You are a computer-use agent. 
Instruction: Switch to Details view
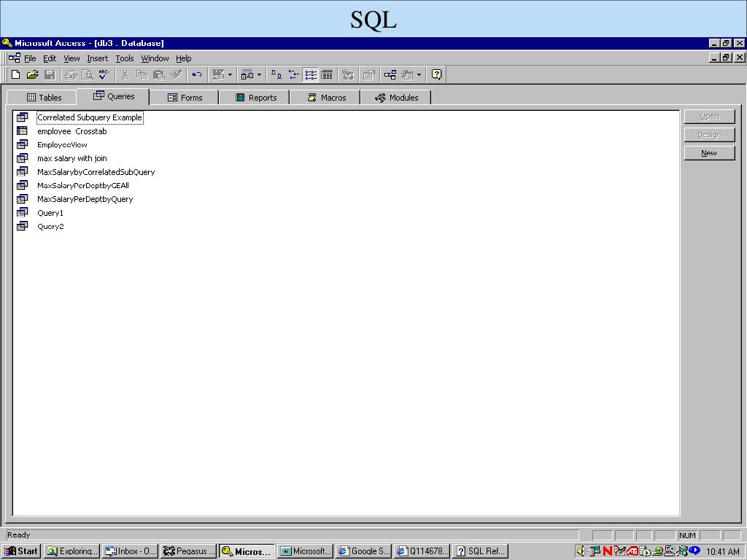coord(327,75)
